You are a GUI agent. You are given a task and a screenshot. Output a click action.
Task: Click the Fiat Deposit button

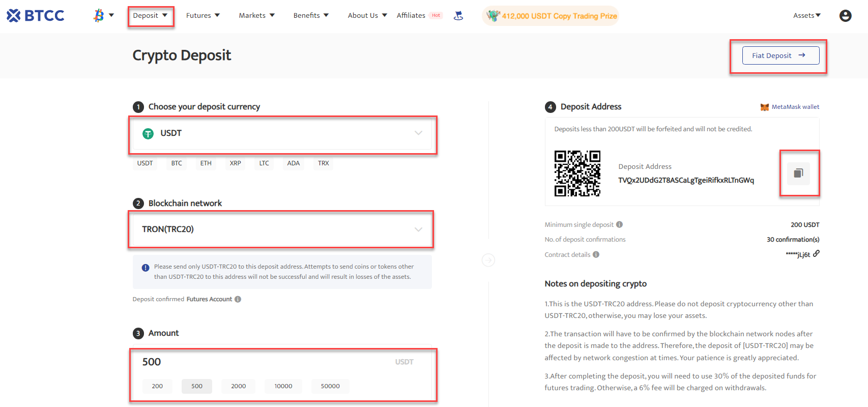(x=780, y=55)
